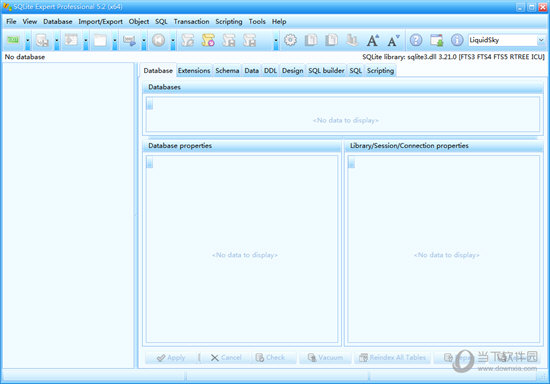This screenshot has height=384, width=550.
Task: Switch to the Scripting tab
Action: click(x=380, y=70)
